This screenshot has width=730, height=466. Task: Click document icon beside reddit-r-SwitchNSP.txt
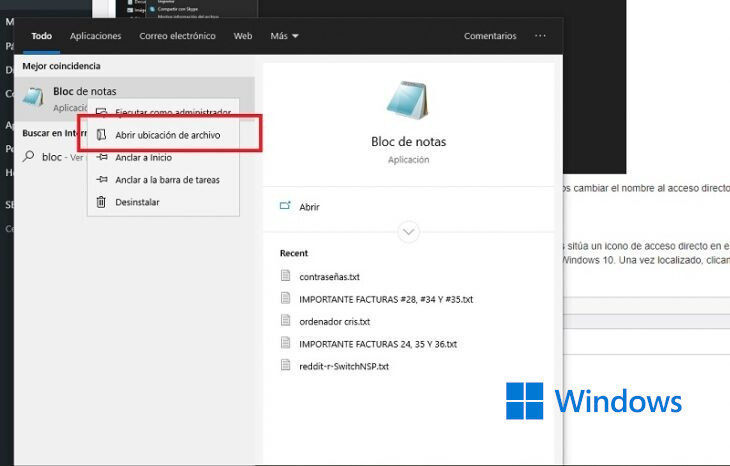(x=285, y=365)
